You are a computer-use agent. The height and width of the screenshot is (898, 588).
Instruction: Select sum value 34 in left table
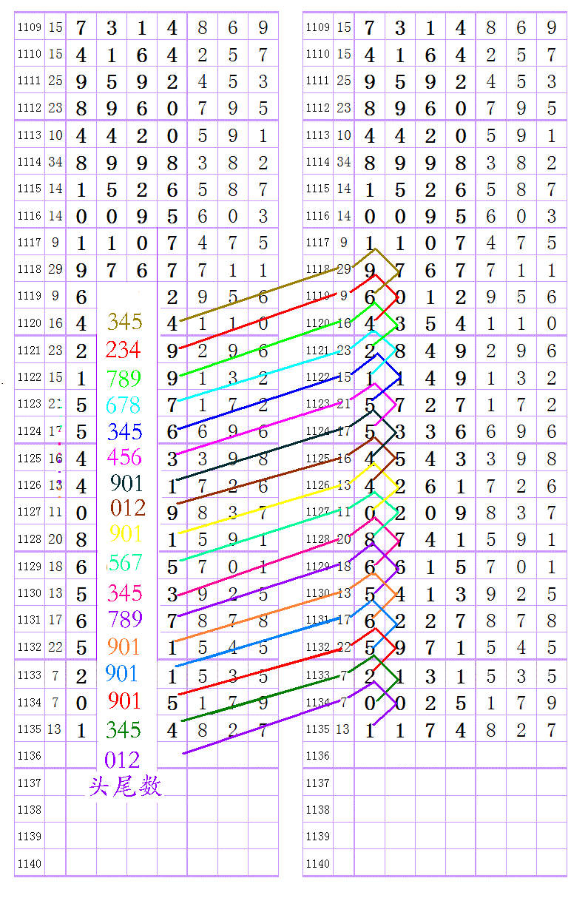pos(55,162)
